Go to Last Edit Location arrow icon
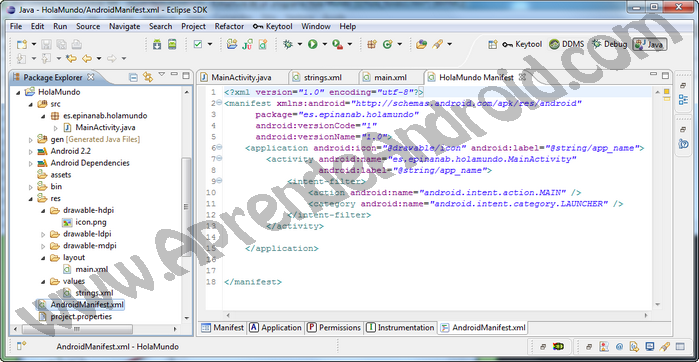Viewport: 699px width, 362px height. (71, 58)
